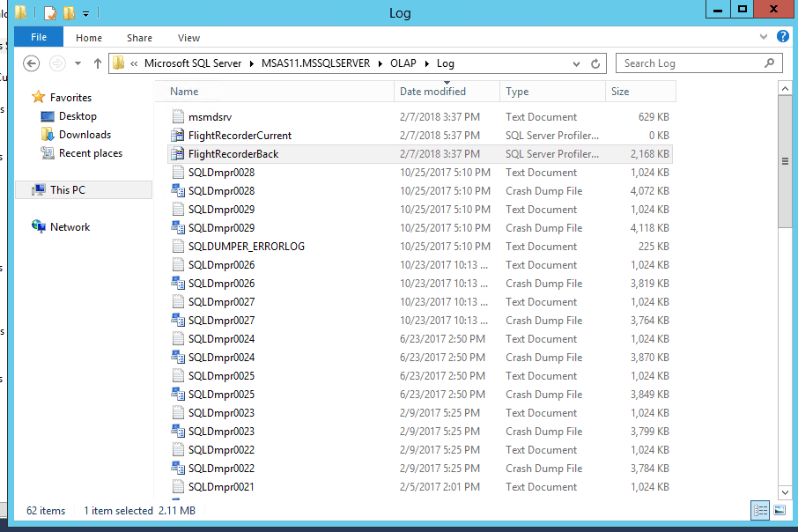
Task: Click the scrollbar down arrow
Action: click(x=785, y=492)
